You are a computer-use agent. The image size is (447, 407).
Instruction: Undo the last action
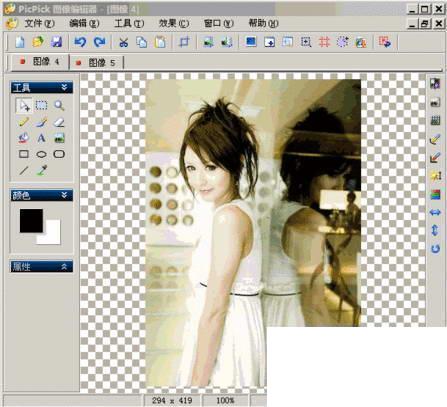coord(80,42)
